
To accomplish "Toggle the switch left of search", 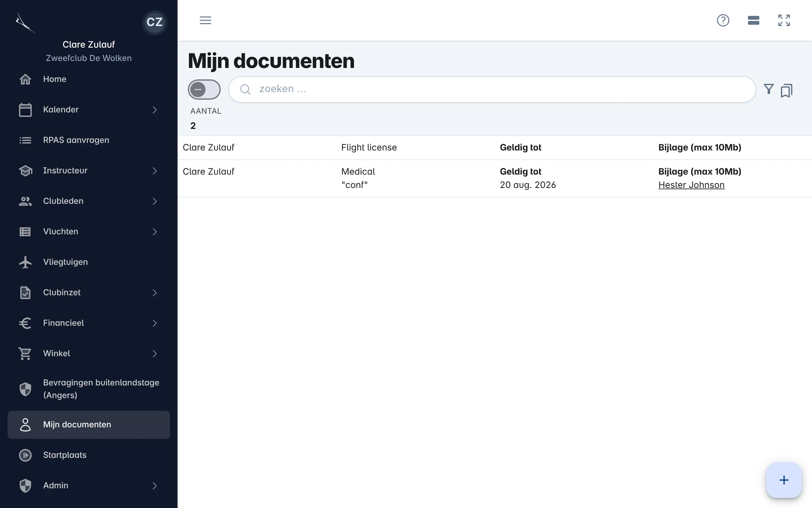I will (204, 89).
